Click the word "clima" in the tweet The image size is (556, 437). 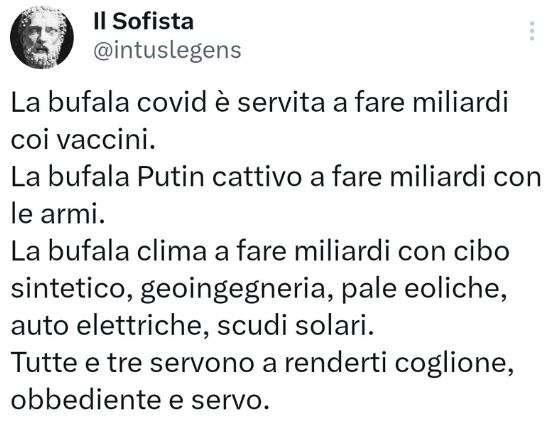[x=172, y=251]
